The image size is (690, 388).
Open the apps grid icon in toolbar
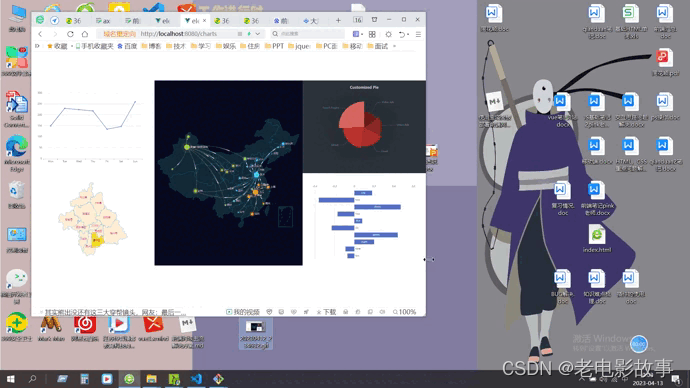pos(372,34)
